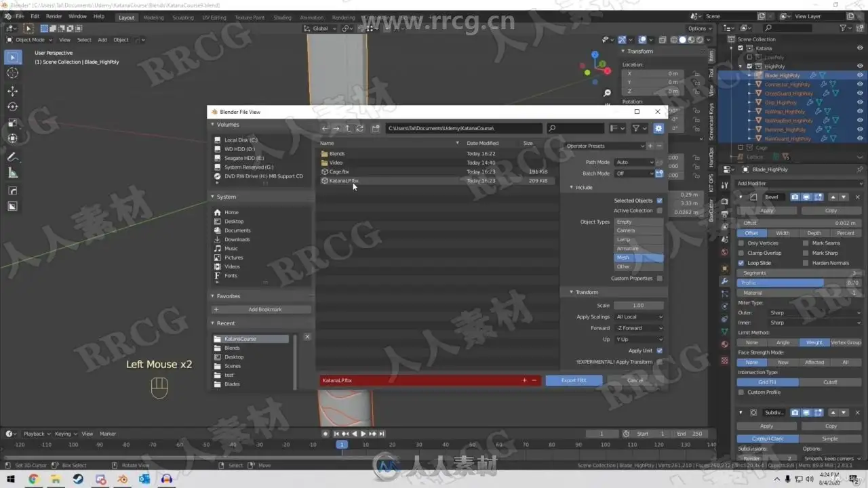Click the zoom magnifier in viewport gizmos
Image resolution: width=868 pixels, height=488 pixels.
[x=607, y=93]
